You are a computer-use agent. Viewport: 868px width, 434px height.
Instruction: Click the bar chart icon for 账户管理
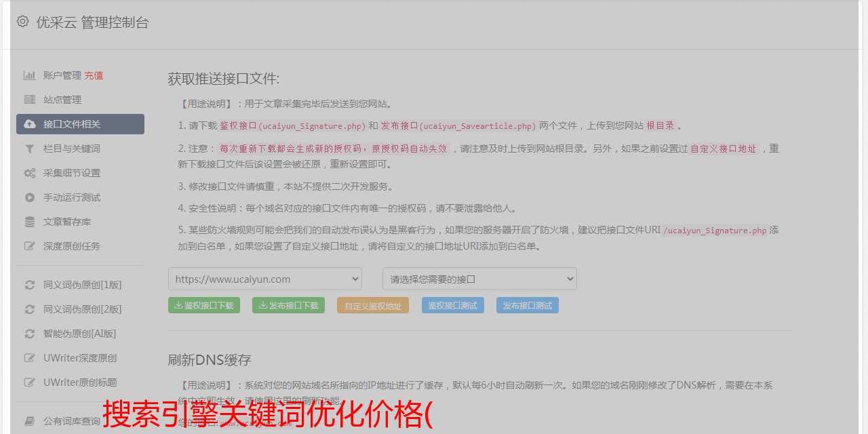[30, 75]
